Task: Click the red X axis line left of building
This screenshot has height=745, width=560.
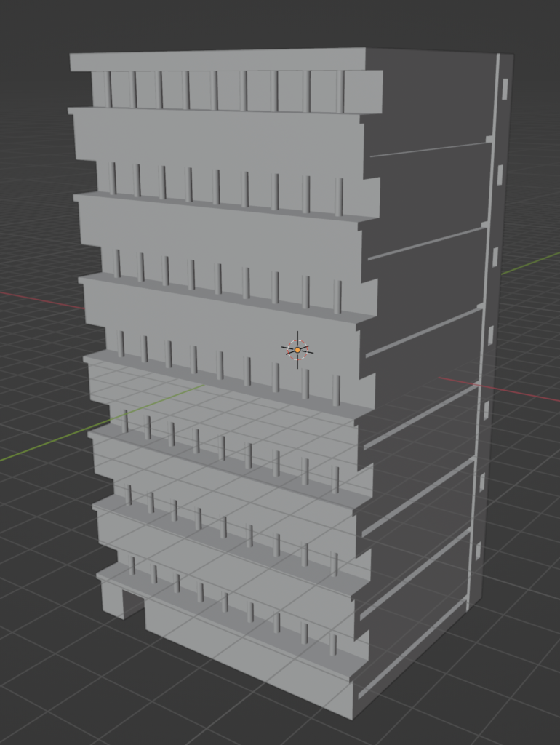Action: 36,299
